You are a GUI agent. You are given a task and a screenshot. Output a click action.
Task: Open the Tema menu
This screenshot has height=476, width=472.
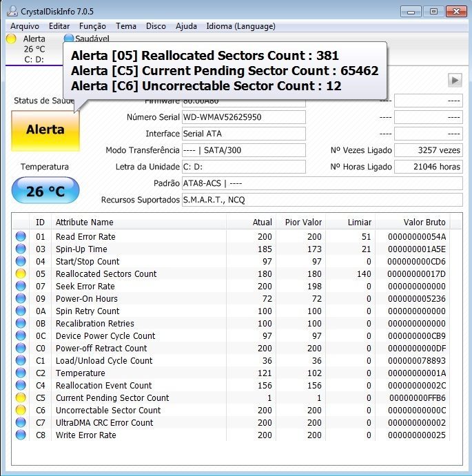pyautogui.click(x=125, y=26)
